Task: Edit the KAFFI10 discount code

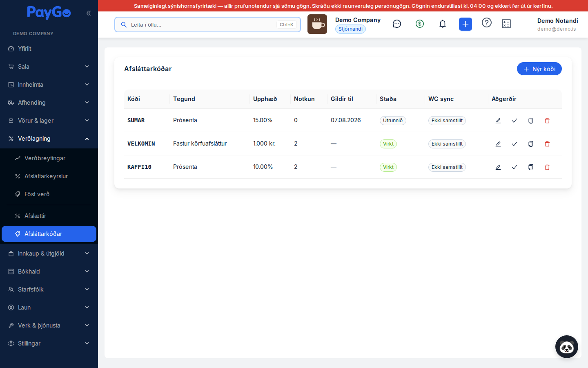Action: [x=498, y=167]
